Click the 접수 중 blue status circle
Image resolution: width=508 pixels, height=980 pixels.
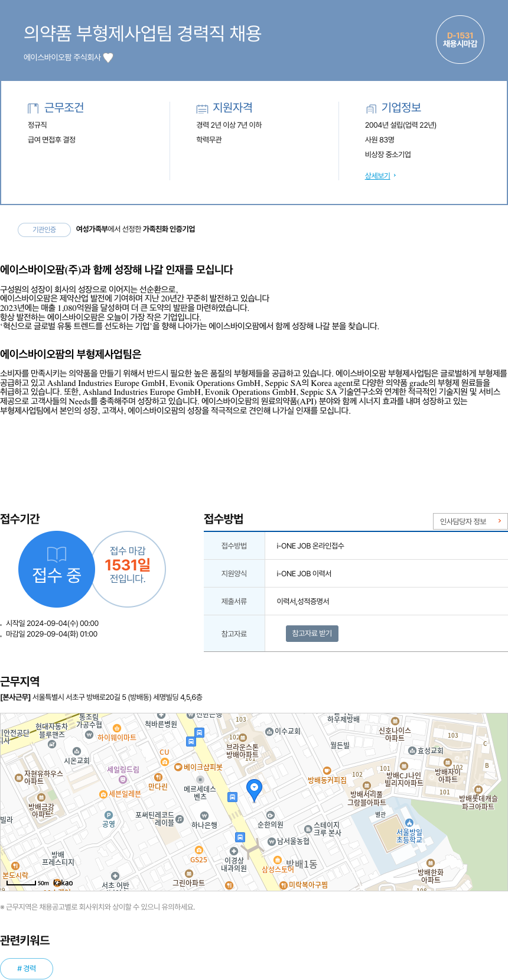57,569
